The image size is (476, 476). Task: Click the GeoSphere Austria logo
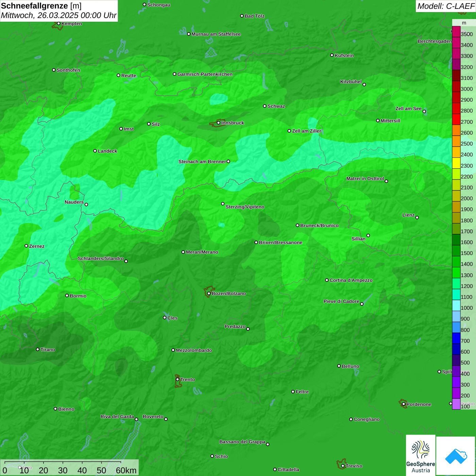point(421,455)
